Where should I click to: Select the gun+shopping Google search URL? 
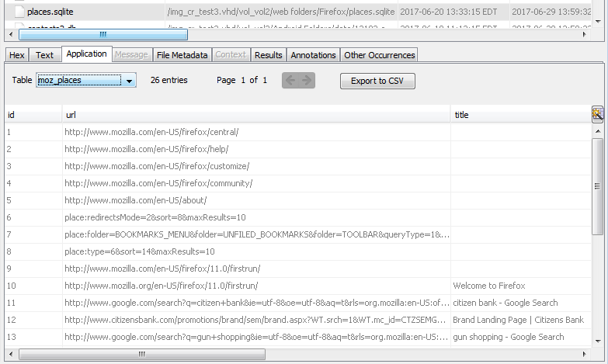(x=256, y=337)
